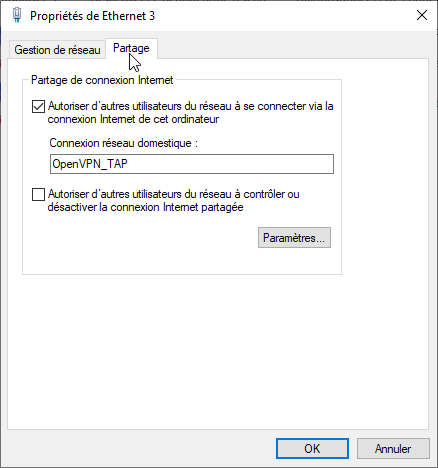Close the Propriétés de Ethernet 3 dialog
The image size is (438, 468).
(422, 15)
